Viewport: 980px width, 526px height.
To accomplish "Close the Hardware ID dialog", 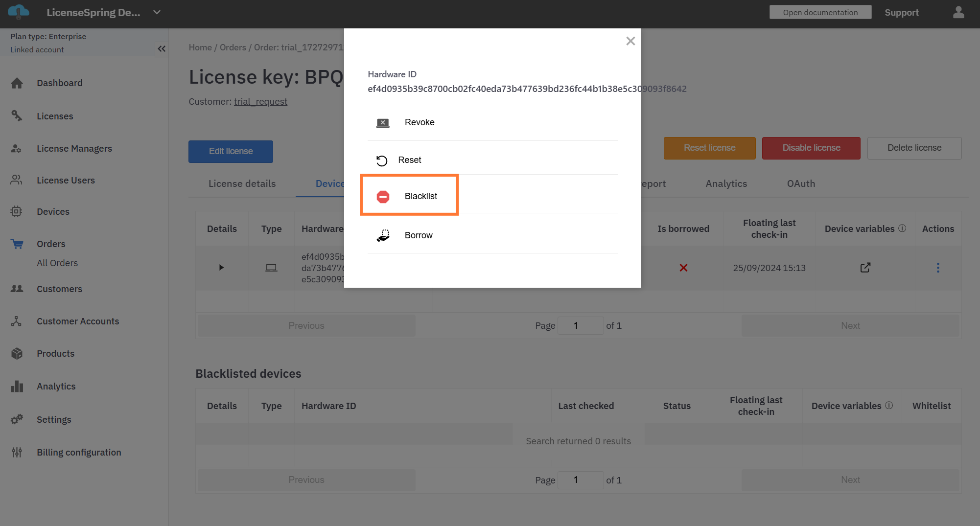I will click(x=630, y=41).
